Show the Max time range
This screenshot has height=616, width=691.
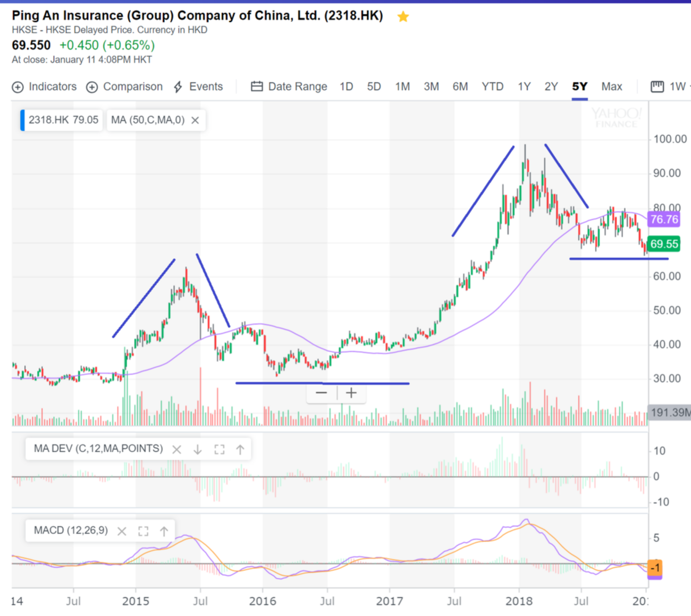tap(612, 87)
